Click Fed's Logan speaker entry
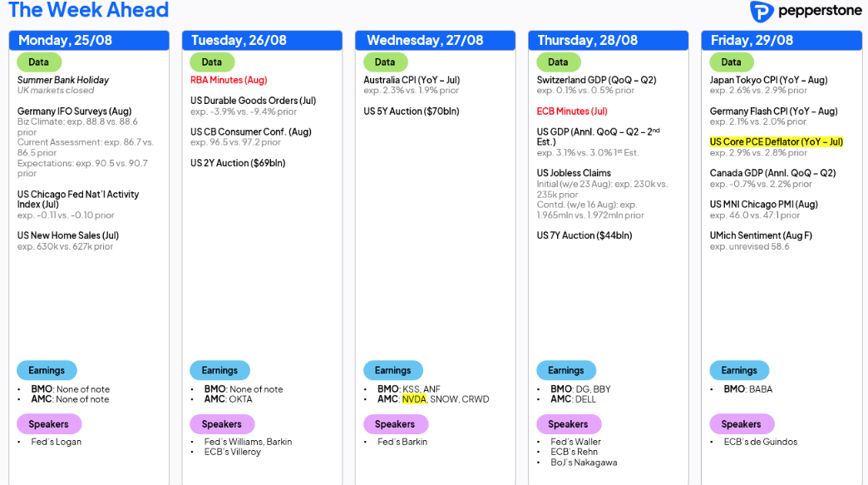 click(56, 442)
